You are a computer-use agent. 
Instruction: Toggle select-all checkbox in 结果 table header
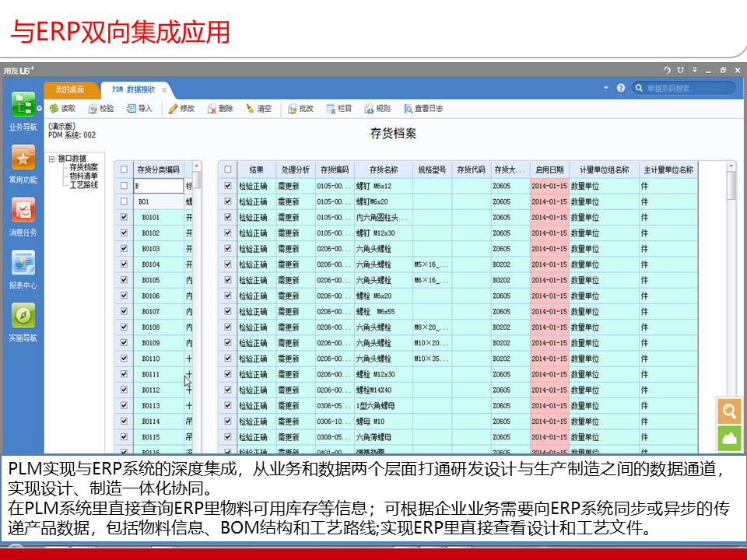click(228, 170)
